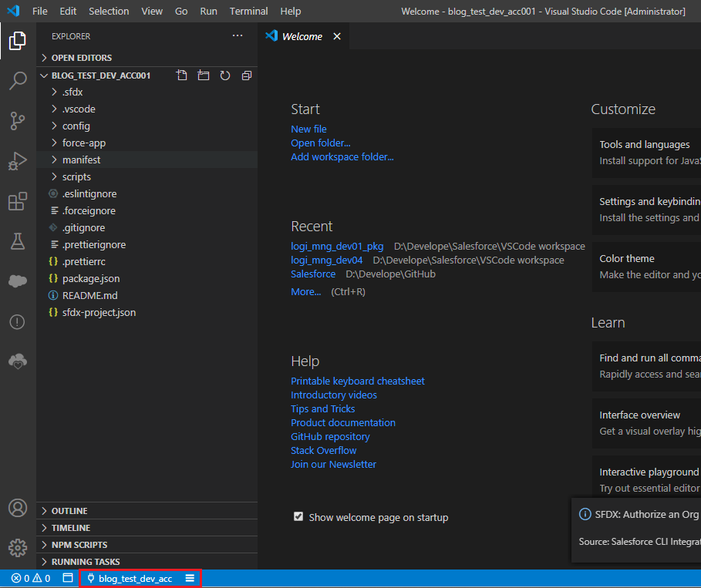The image size is (701, 588).
Task: Toggle Show welcome page on startup checkbox
Action: coord(298,517)
